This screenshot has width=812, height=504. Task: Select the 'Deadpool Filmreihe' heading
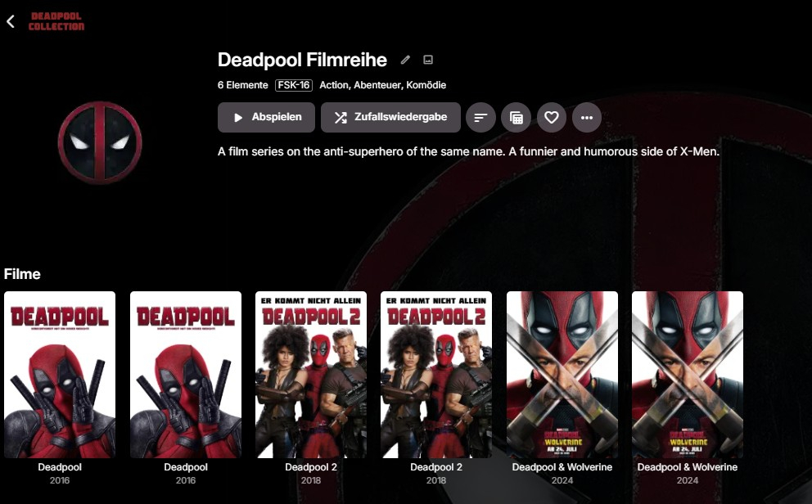[302, 60]
